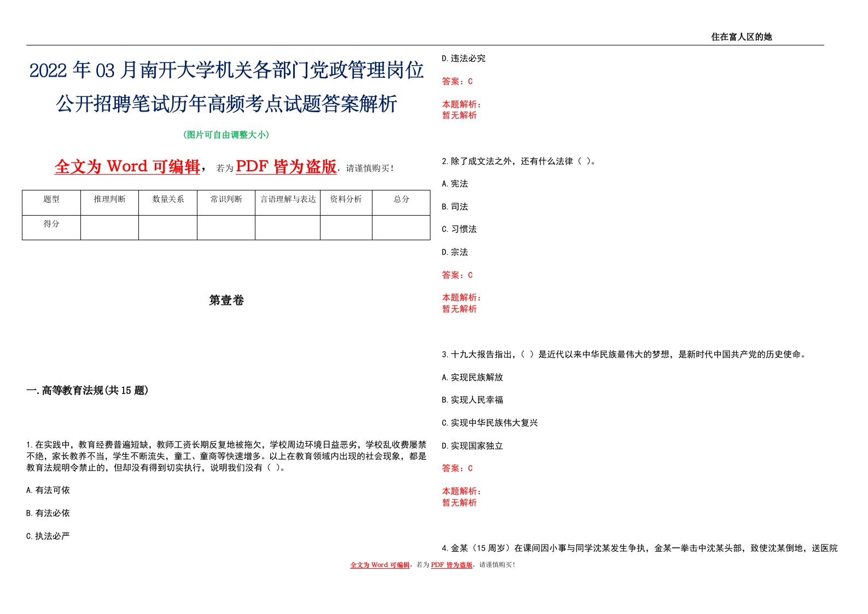Click the title line '公开招聘笔试历年高频考点试题答案解析'
Viewport: 868px width, 614px height.
pos(226,103)
